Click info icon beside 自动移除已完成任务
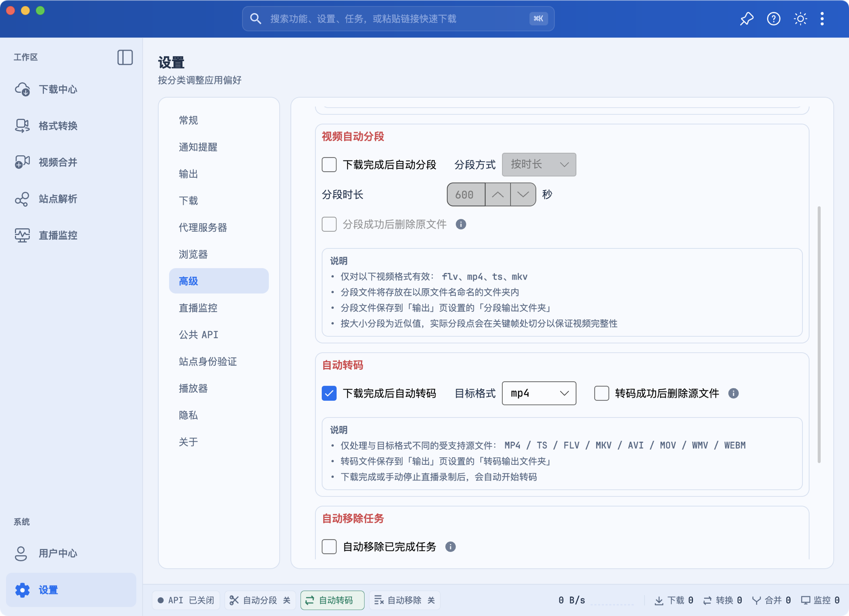Viewport: 849px width, 616px height. [450, 547]
